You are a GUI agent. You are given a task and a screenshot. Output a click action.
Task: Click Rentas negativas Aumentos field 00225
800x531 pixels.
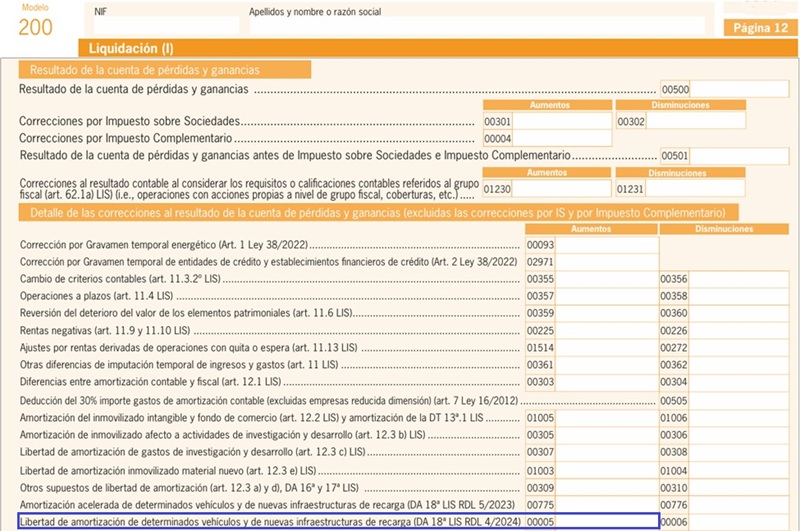(607, 331)
